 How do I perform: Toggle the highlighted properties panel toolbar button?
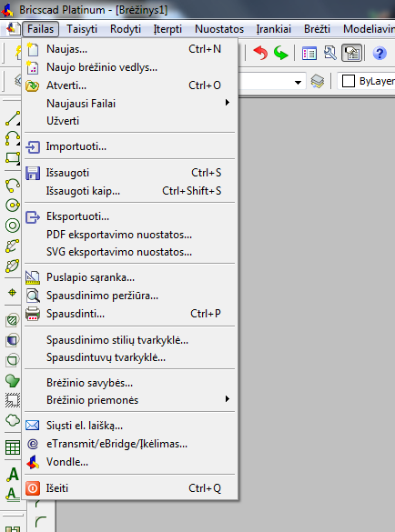click(x=351, y=54)
